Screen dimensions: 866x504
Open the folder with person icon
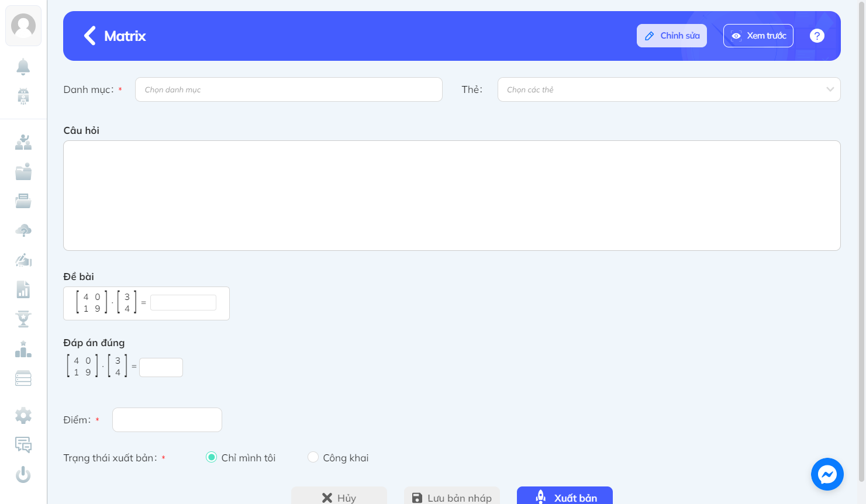click(x=23, y=171)
